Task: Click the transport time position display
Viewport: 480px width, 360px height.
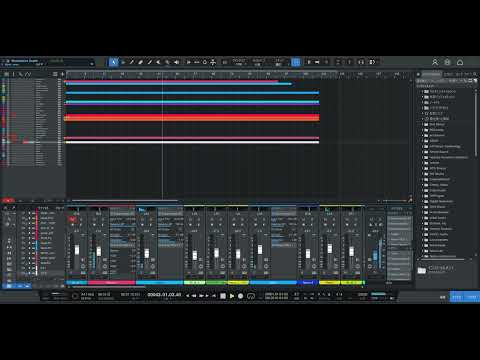Action: pos(164,295)
